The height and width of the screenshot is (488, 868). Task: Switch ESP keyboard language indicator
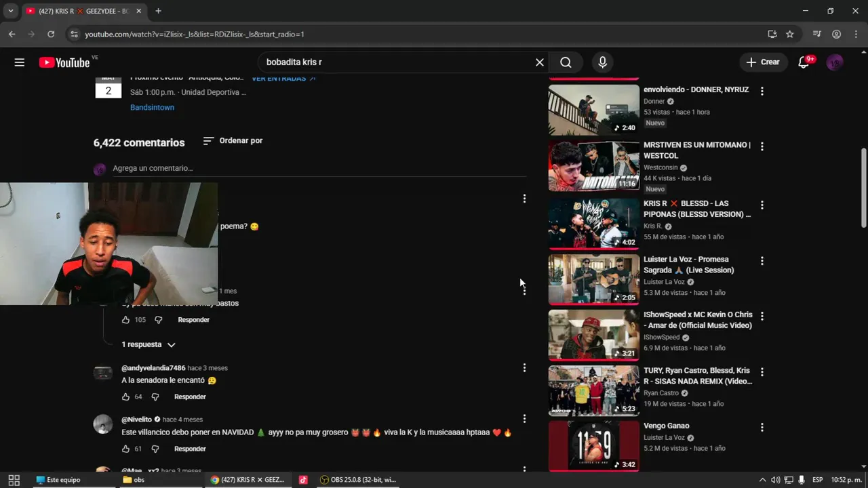coord(818,480)
